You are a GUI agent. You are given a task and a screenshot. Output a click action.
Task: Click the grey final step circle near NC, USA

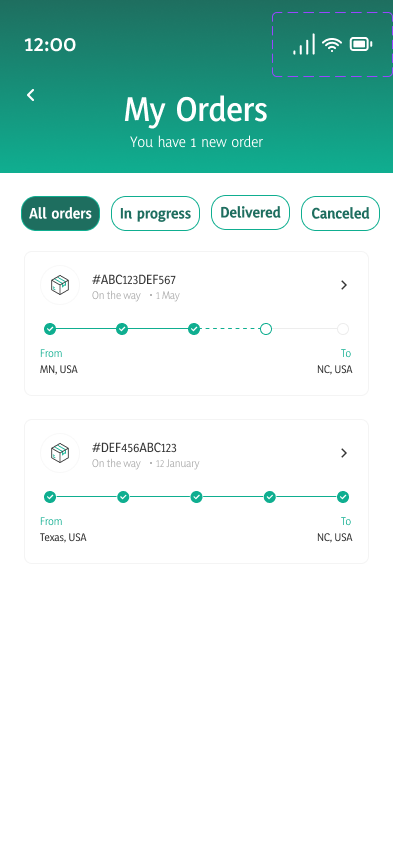click(x=342, y=329)
